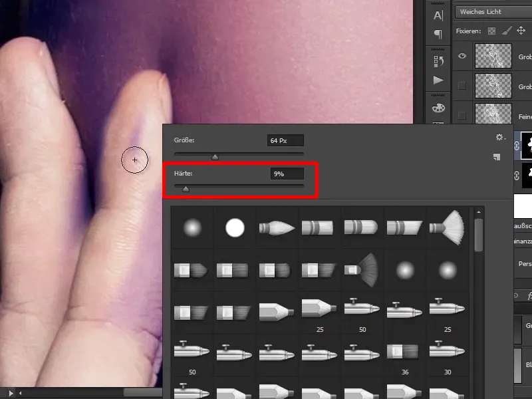Open the Weiches Licht blend mode dropdown
The width and height of the screenshot is (532, 399).
pyautogui.click(x=493, y=12)
